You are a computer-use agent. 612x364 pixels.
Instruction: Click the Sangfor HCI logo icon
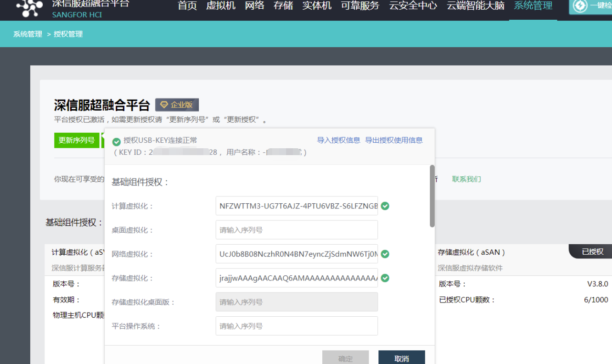point(29,7)
